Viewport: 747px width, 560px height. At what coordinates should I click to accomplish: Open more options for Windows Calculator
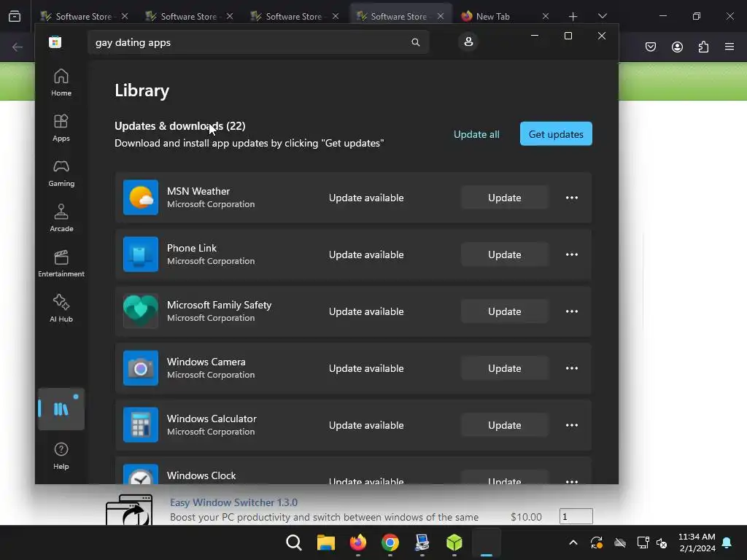[x=572, y=425]
